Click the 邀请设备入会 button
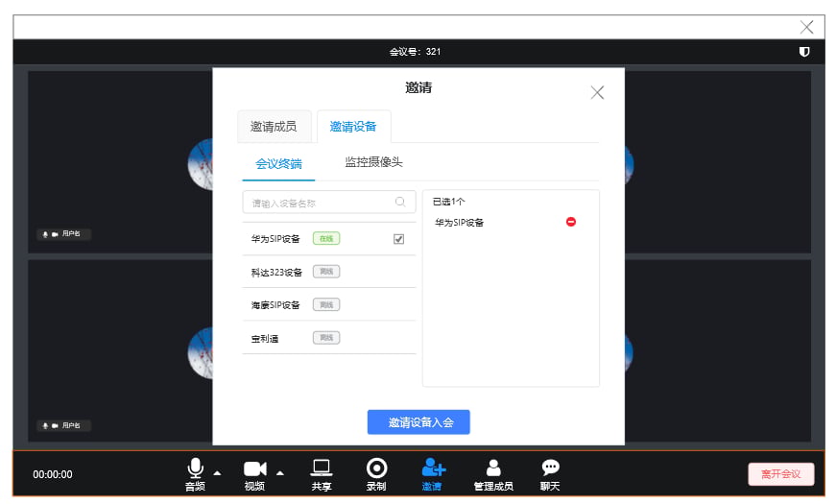The image size is (836, 504). pyautogui.click(x=418, y=422)
